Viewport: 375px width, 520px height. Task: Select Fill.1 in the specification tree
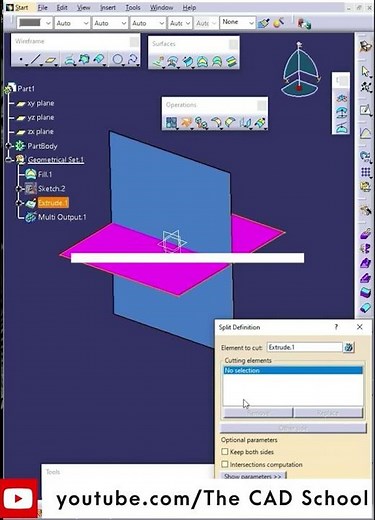click(45, 174)
